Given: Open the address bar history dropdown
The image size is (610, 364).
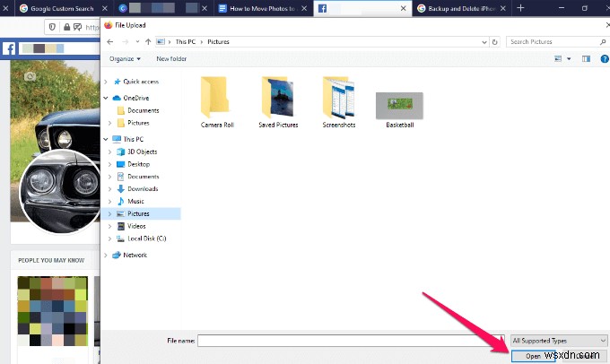Looking at the screenshot, I should point(484,42).
